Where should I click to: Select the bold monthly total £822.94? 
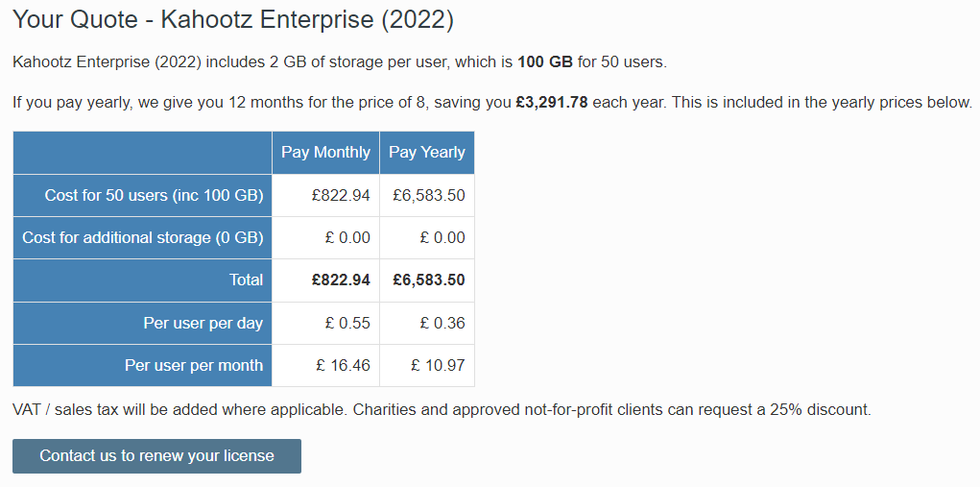(341, 280)
